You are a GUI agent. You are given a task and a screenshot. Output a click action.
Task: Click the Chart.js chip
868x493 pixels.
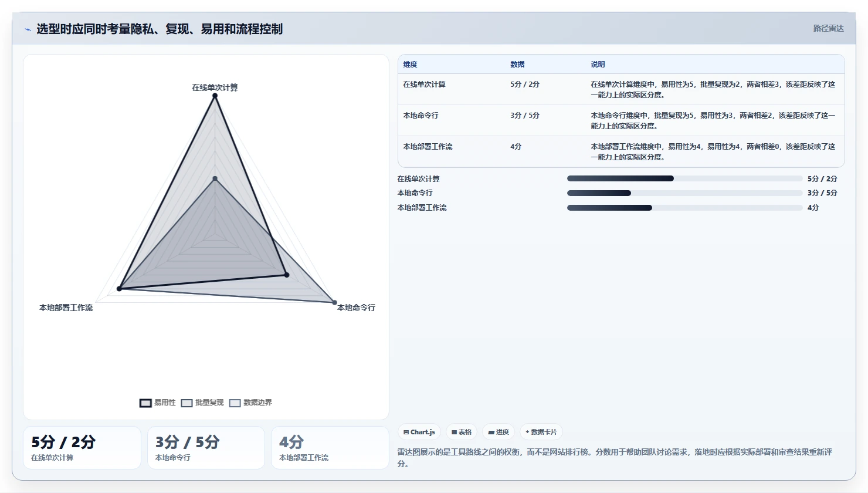419,432
